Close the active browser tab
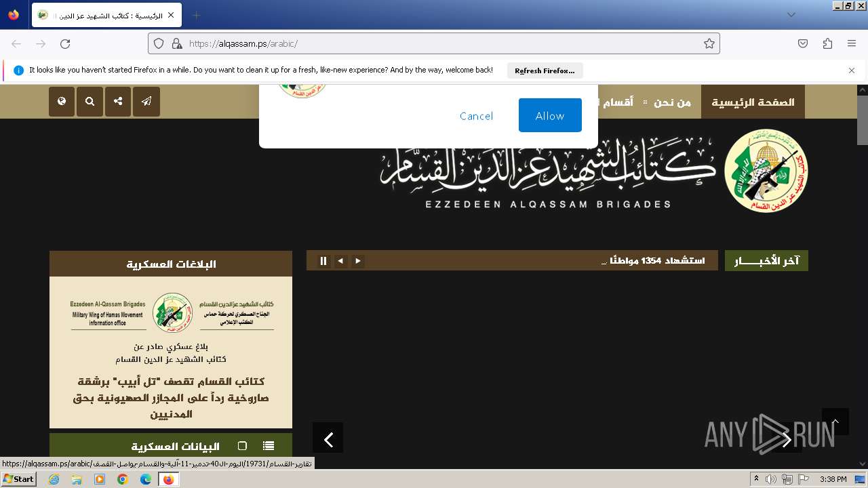 pos(171,15)
